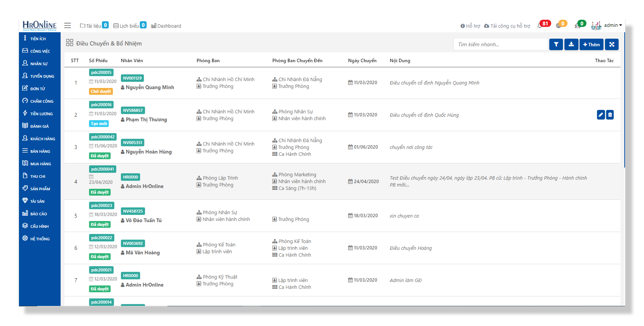
Task: Open Đánh giá sidebar item
Action: tap(39, 126)
